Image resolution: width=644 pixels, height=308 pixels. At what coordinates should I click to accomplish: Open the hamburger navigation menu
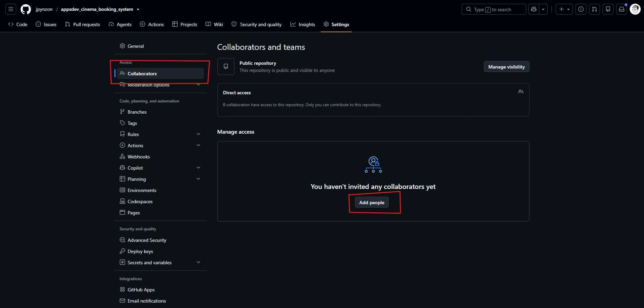tap(11, 9)
